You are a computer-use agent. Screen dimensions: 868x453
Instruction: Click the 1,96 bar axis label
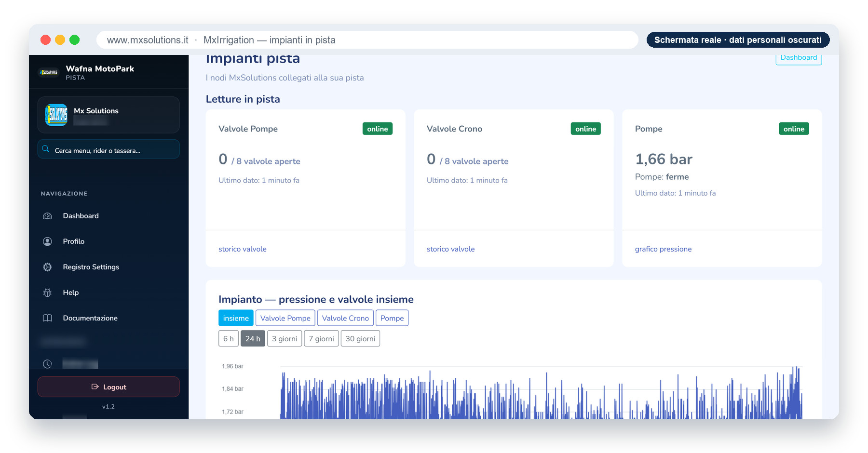tap(232, 366)
